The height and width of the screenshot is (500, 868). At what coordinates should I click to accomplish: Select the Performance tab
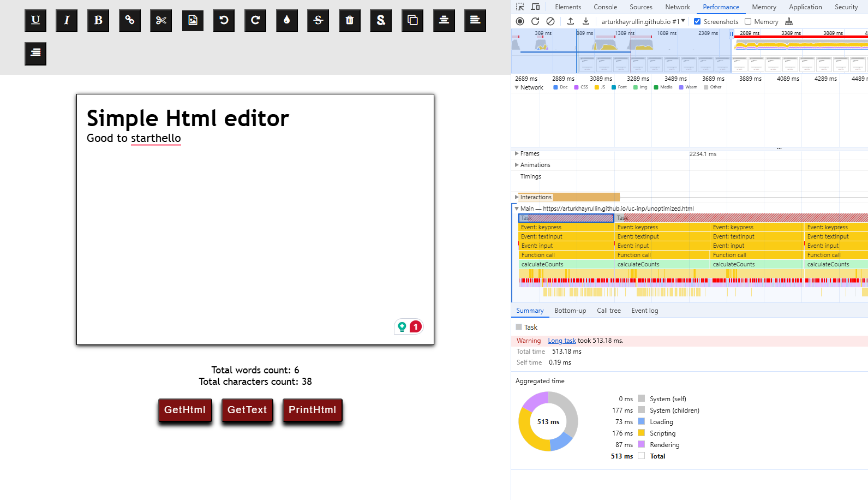pyautogui.click(x=721, y=7)
